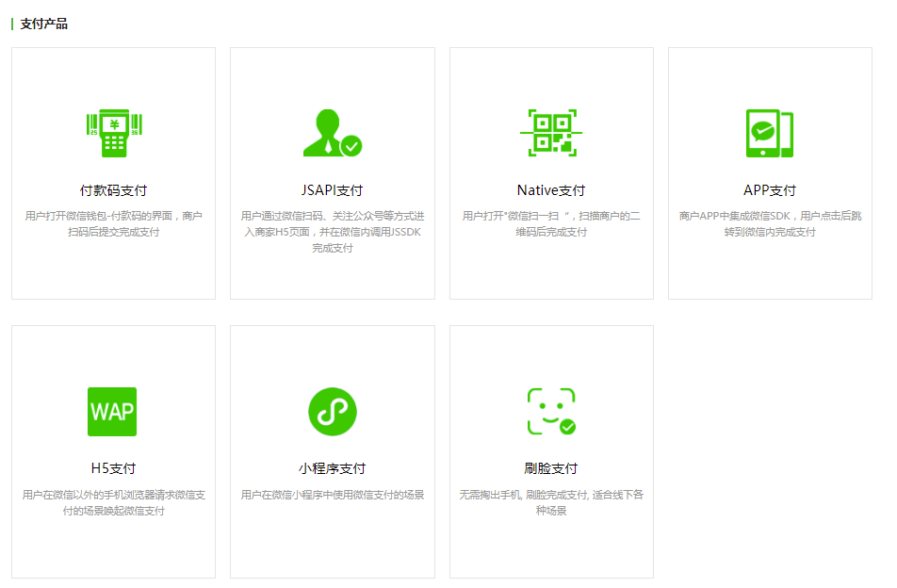Click the 刷脸支付 face recognition icon
Screen dimensions: 897x588
(x=550, y=411)
